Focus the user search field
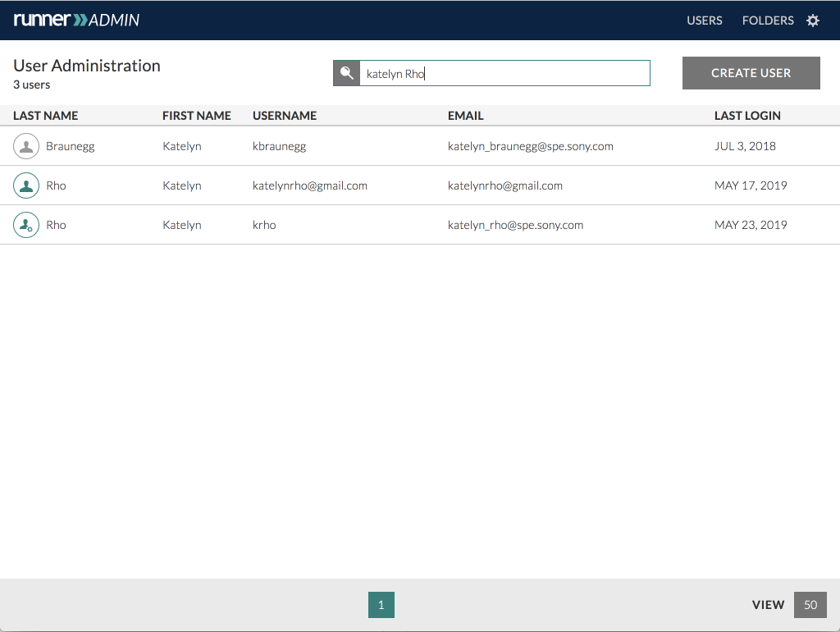This screenshot has height=632, width=840. pyautogui.click(x=504, y=73)
